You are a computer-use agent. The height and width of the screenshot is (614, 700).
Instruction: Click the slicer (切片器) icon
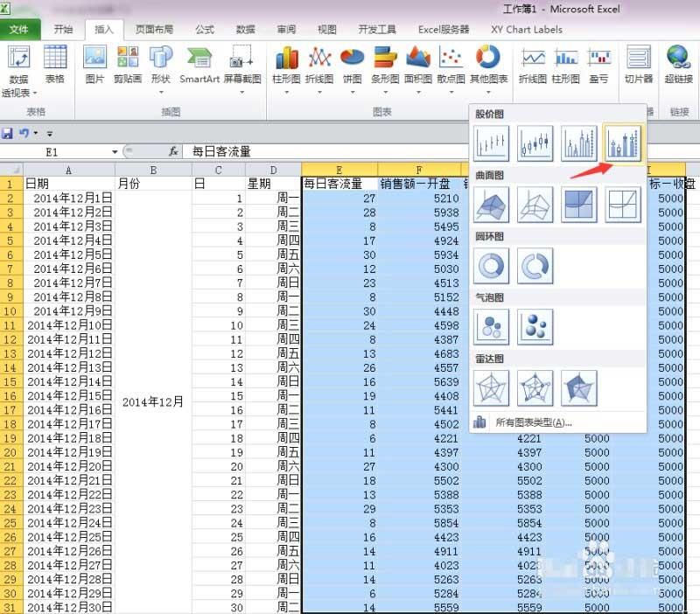coord(638,66)
